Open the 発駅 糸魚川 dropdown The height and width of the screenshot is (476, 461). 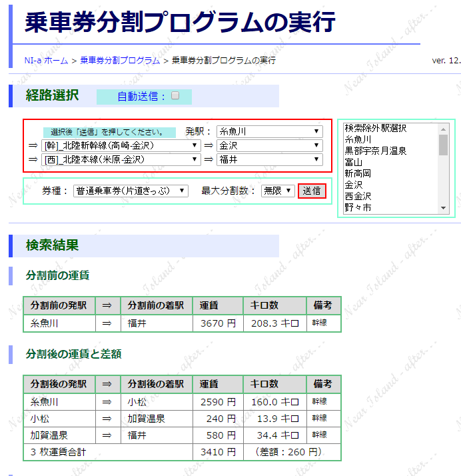point(270,131)
